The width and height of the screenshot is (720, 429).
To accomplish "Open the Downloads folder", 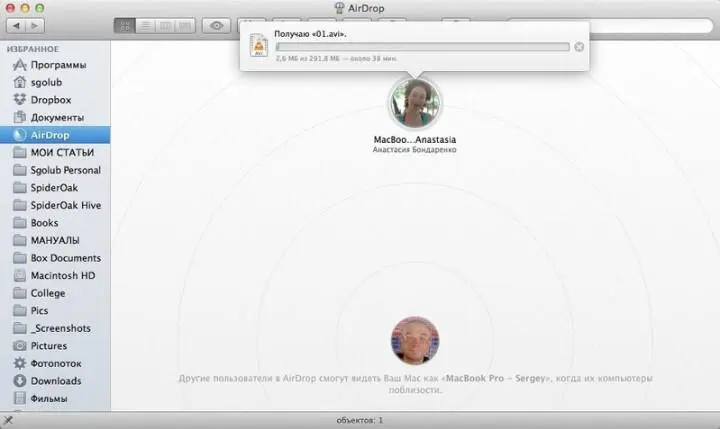I will pyautogui.click(x=55, y=381).
